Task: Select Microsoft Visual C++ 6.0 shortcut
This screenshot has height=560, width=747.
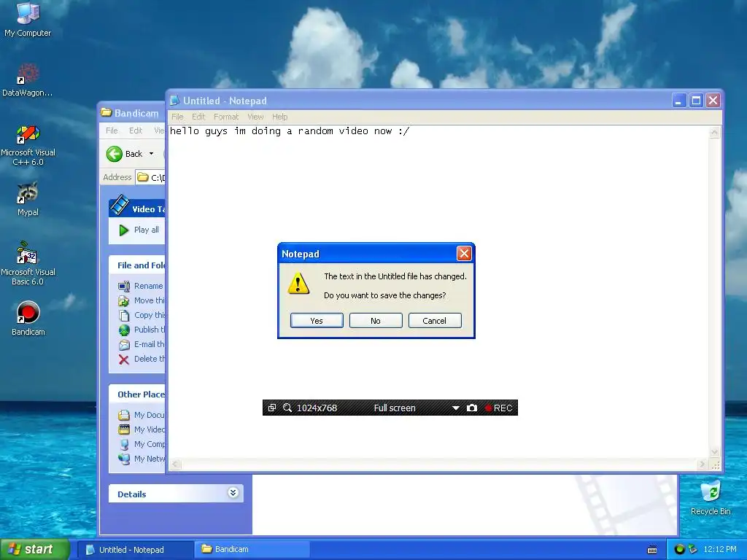Action: point(28,145)
